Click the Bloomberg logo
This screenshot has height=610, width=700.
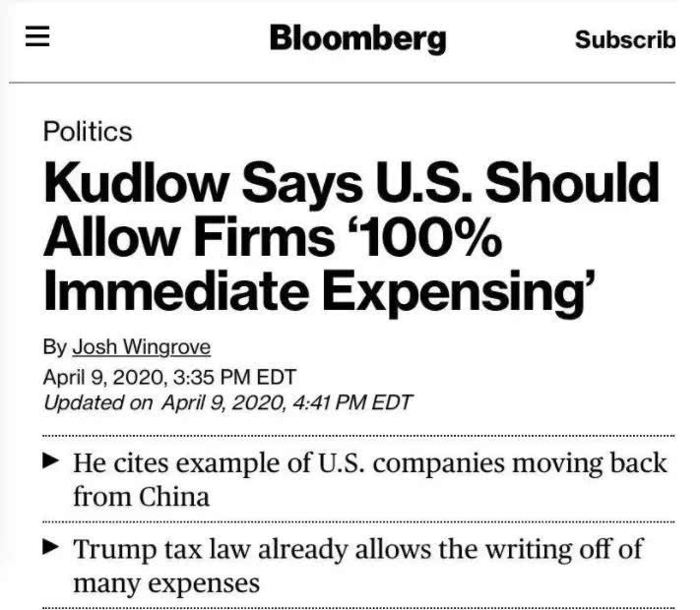(x=356, y=38)
